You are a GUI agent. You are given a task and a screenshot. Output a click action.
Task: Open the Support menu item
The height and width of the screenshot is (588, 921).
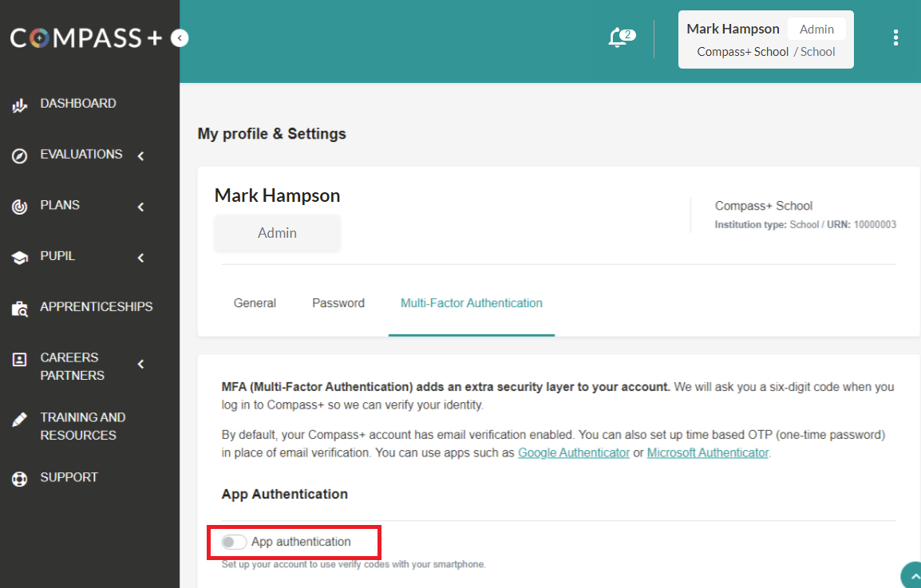pyautogui.click(x=69, y=478)
